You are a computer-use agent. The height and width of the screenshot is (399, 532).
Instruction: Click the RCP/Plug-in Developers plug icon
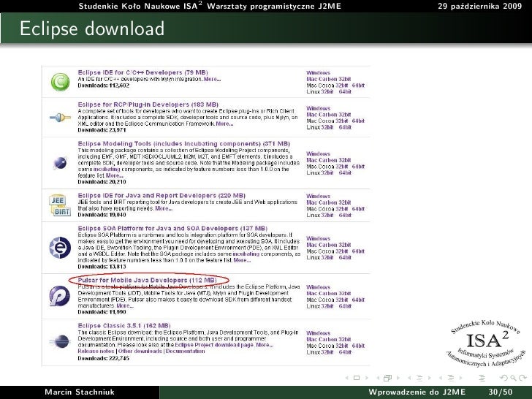(x=60, y=118)
